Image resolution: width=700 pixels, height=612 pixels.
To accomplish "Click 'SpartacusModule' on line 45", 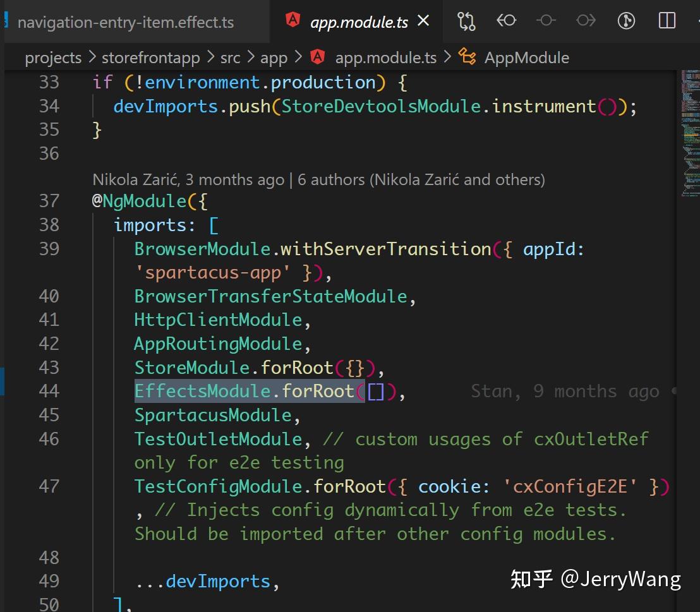I will [x=213, y=415].
